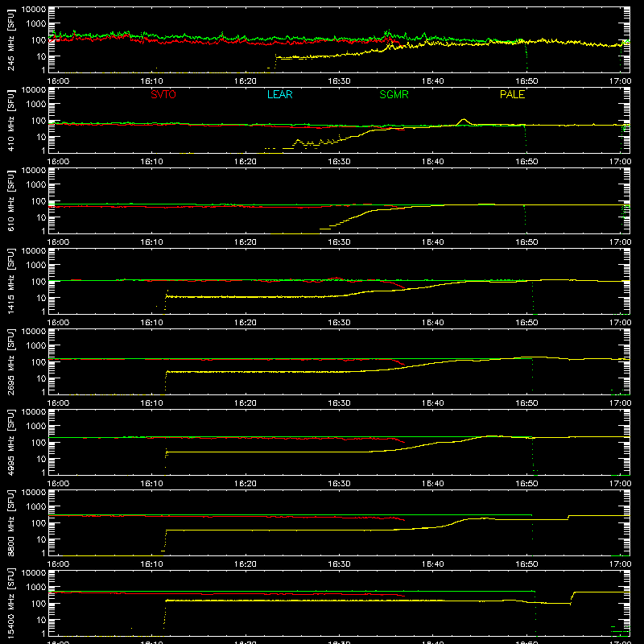Click the 10000 y-axis label on 245 MHz panel

[34, 10]
